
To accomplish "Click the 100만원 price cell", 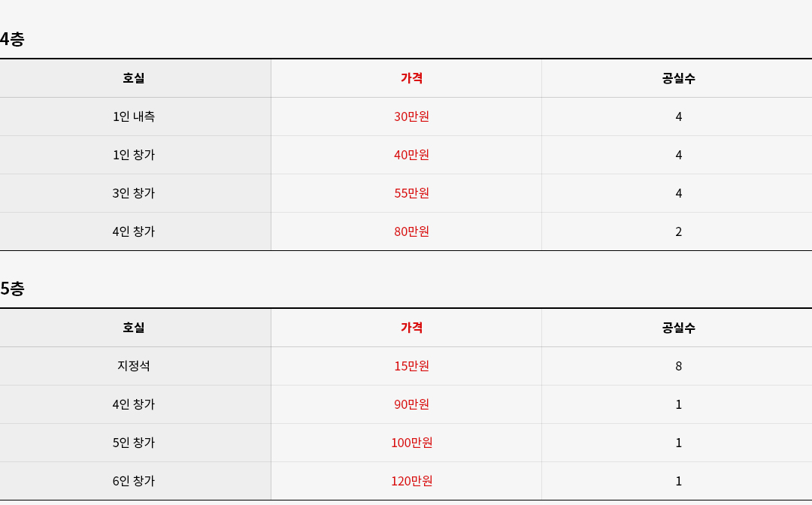I will (x=412, y=443).
